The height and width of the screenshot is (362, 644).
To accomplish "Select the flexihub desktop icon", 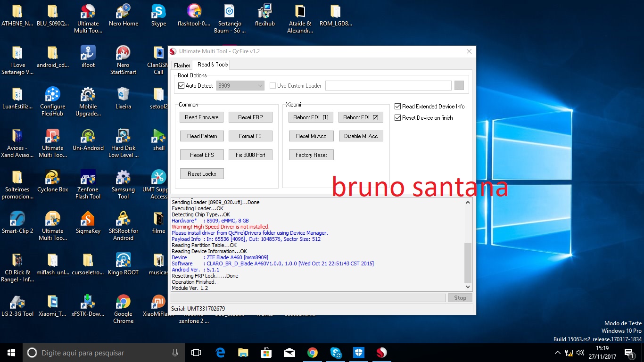I will point(265,16).
